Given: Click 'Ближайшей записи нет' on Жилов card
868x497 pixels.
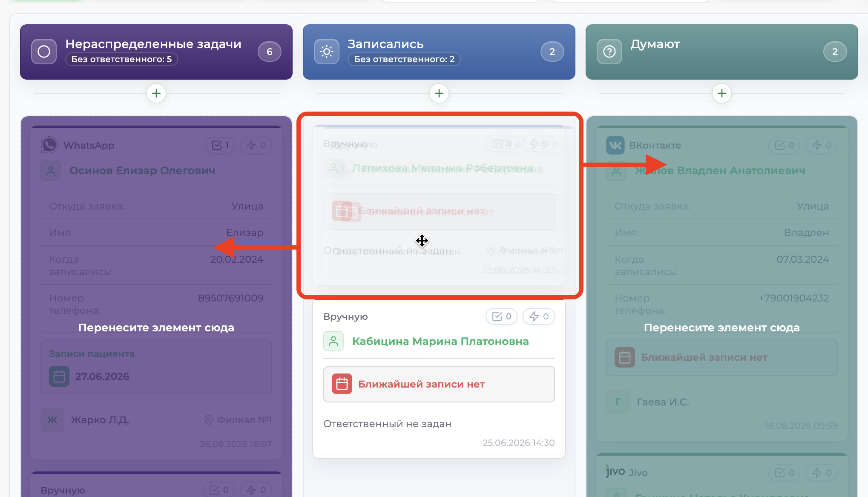Looking at the screenshot, I should tap(704, 358).
